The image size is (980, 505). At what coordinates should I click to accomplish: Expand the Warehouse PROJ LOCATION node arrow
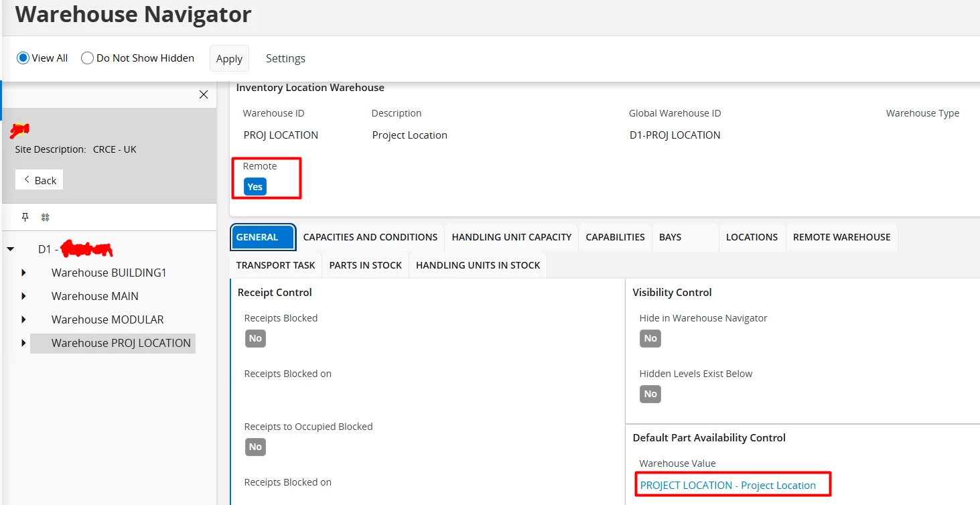tap(23, 344)
